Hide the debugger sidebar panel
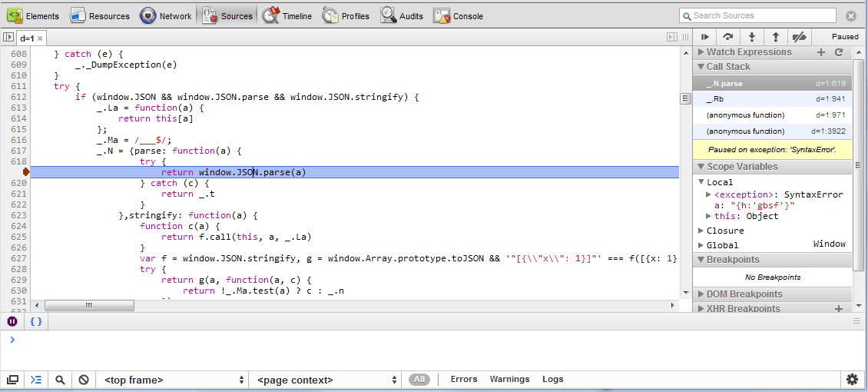Image resolution: width=868 pixels, height=392 pixels. pos(672,37)
